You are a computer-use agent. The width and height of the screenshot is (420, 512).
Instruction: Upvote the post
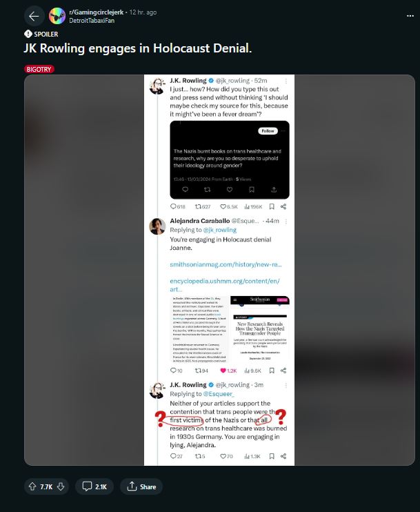32,486
